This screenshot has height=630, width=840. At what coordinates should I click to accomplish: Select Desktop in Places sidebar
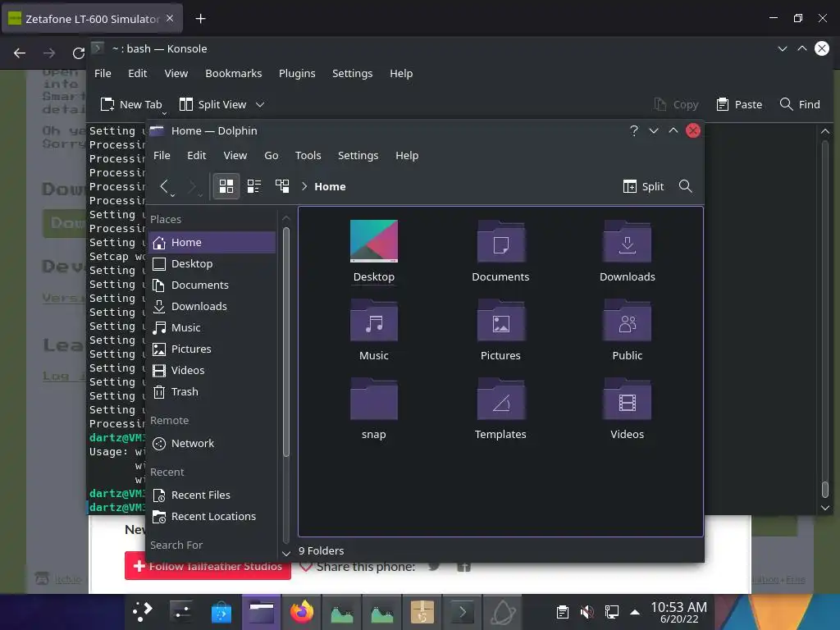coord(212,263)
